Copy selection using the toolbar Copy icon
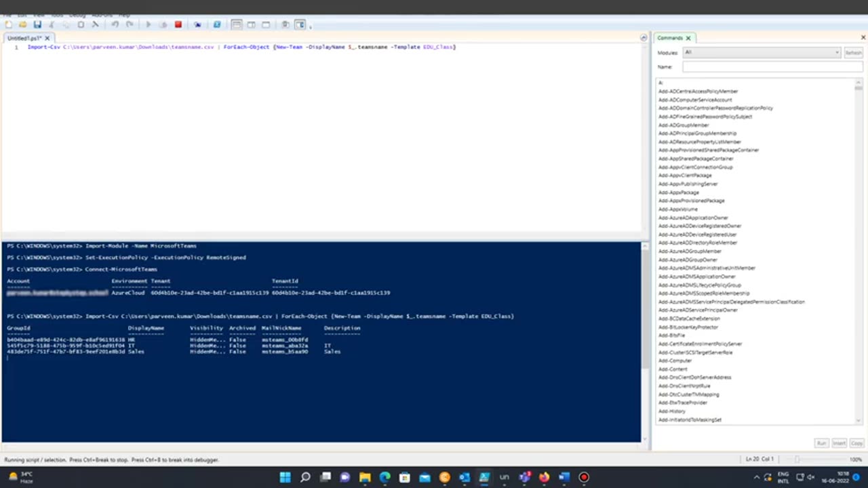 pyautogui.click(x=66, y=24)
